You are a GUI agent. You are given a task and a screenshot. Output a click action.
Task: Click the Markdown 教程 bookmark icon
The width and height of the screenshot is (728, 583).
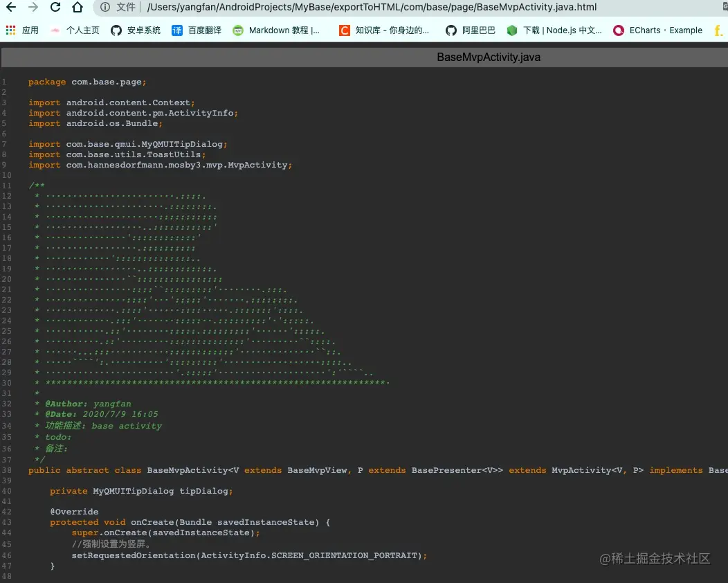pyautogui.click(x=238, y=30)
